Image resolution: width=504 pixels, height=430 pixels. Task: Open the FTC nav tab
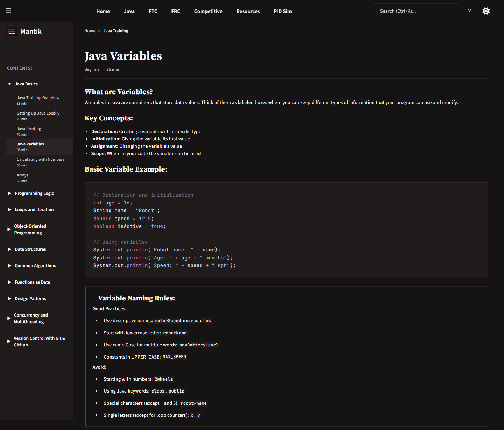click(x=153, y=11)
